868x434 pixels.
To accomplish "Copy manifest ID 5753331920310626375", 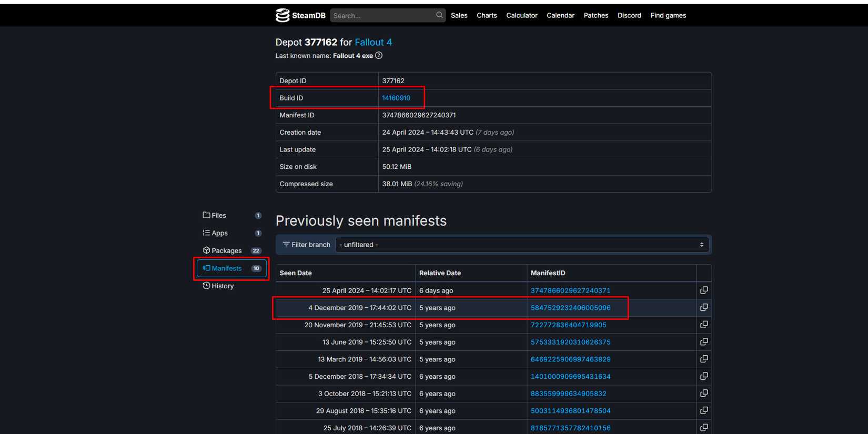I will 704,342.
